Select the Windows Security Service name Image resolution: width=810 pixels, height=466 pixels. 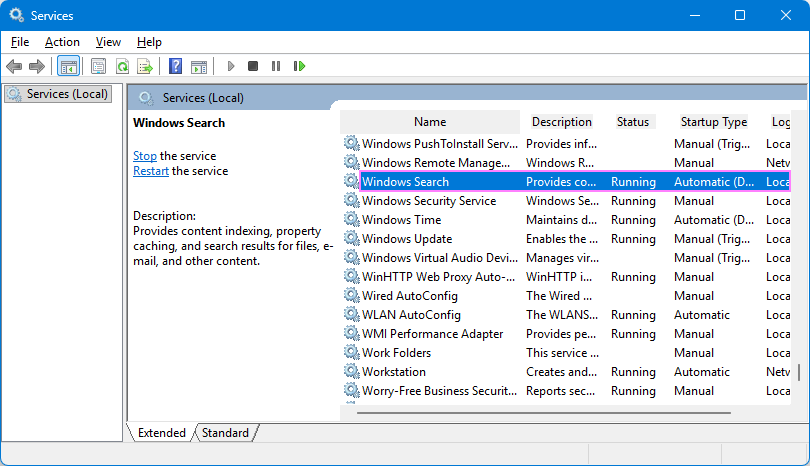click(429, 201)
